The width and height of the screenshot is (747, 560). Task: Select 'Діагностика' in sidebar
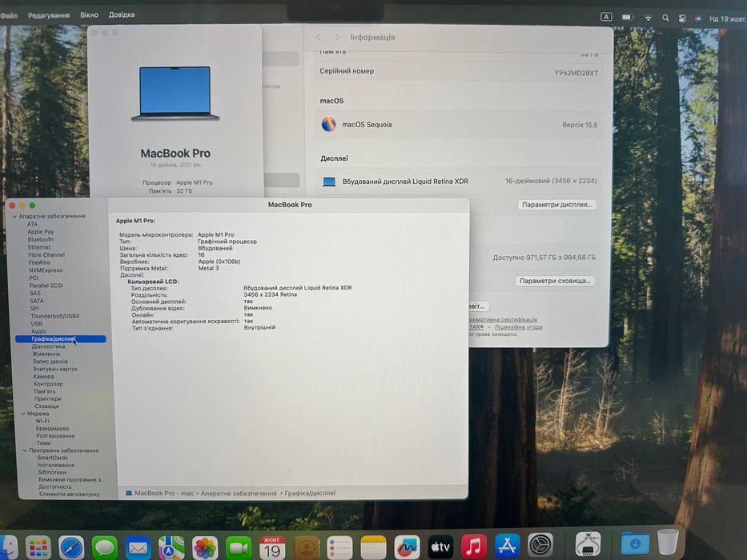tap(48, 346)
